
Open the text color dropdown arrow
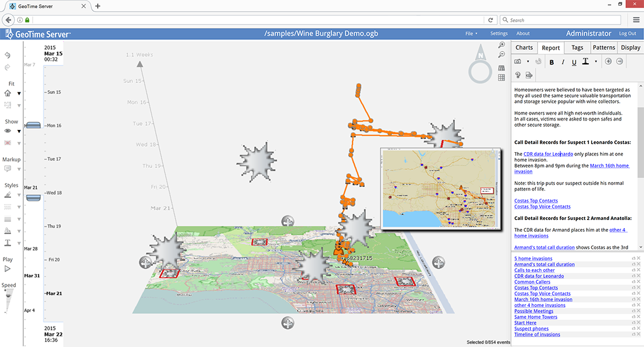point(596,62)
